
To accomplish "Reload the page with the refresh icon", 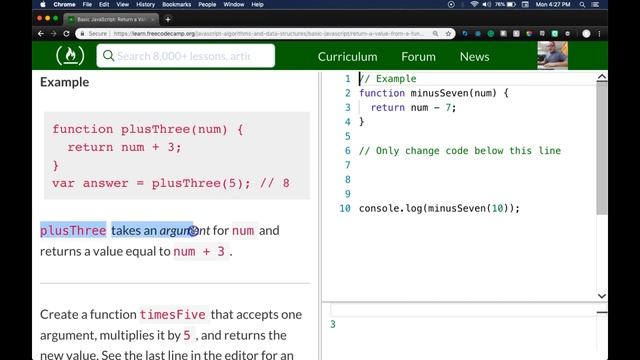I will coord(67,34).
